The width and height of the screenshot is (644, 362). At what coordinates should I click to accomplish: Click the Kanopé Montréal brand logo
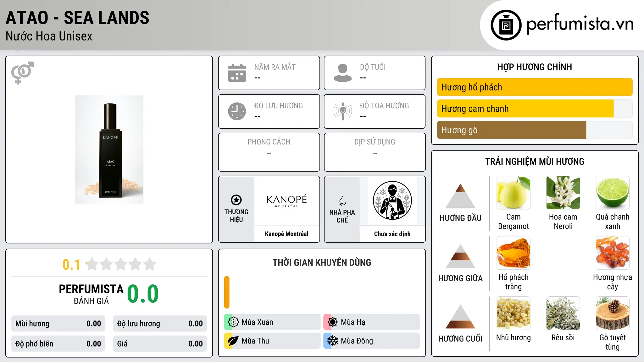tap(286, 200)
